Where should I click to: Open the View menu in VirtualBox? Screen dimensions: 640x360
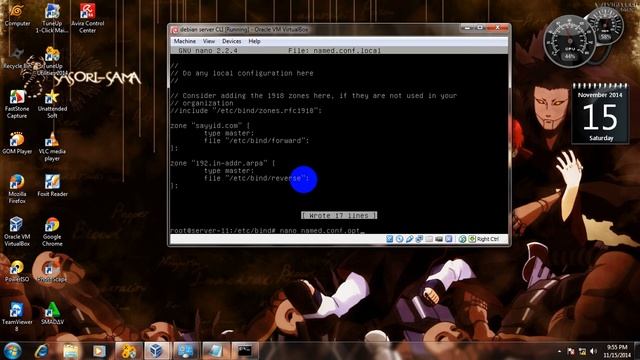[x=209, y=41]
